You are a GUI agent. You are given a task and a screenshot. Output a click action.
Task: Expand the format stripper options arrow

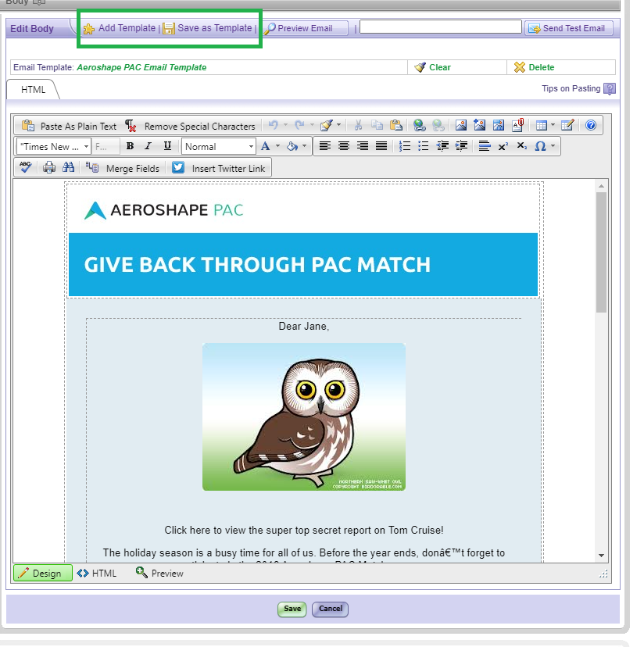click(x=338, y=124)
